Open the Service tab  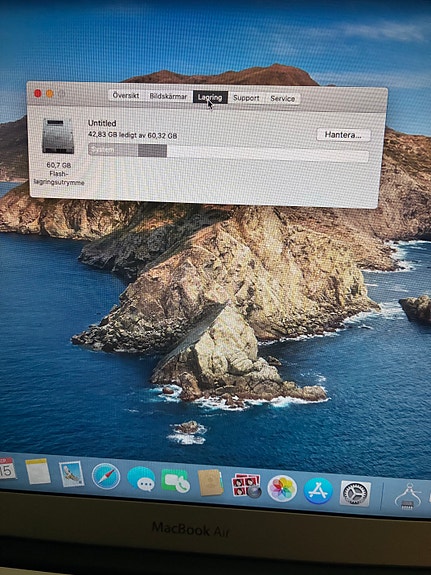(x=282, y=98)
